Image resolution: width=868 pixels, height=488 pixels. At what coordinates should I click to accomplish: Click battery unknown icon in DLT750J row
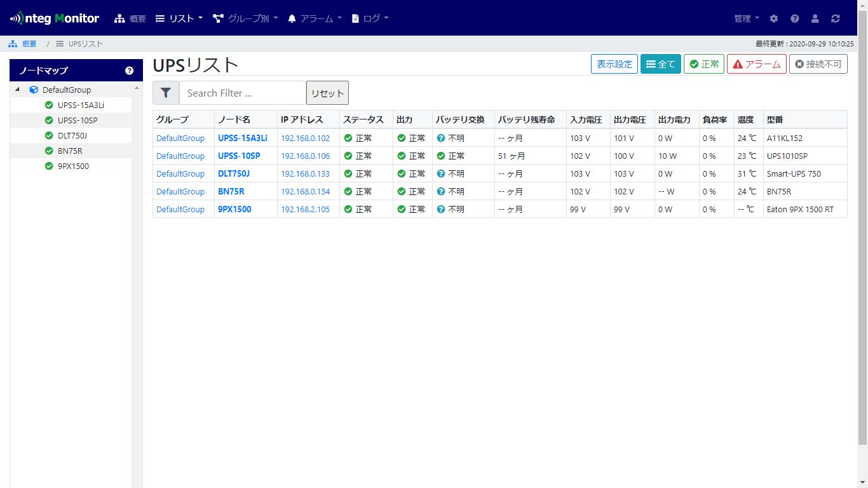441,173
